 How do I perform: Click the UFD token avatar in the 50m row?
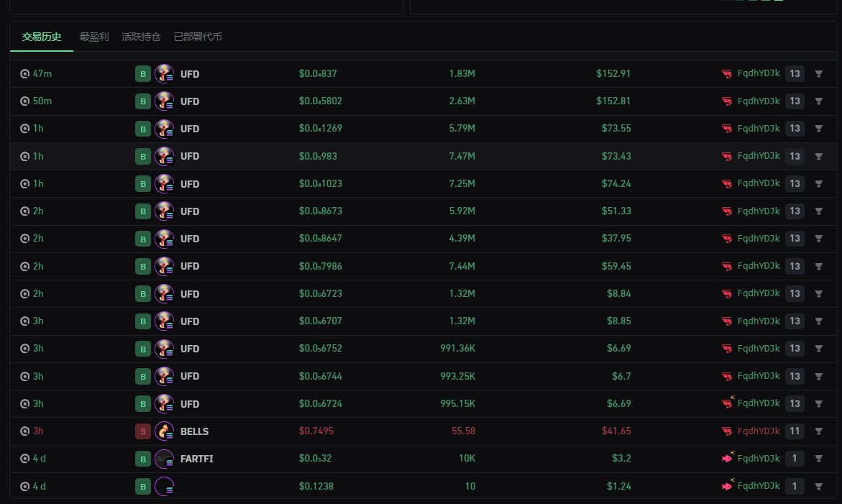[x=165, y=101]
